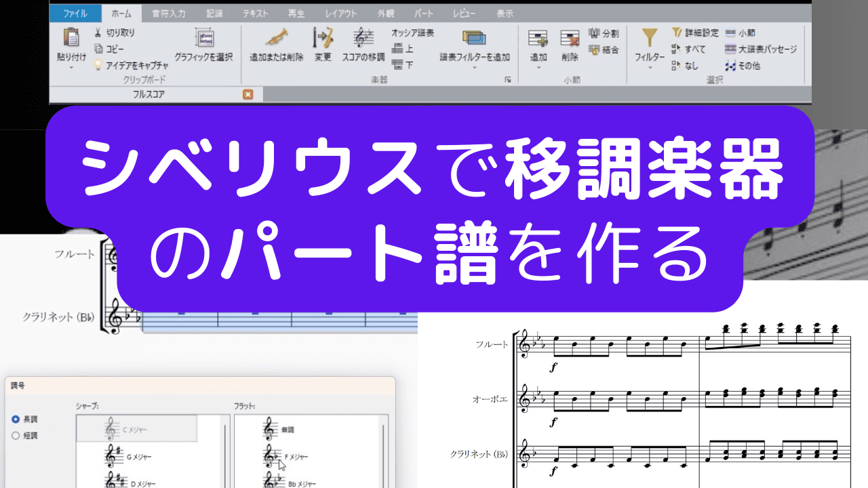Click the scissors 切り取り cut icon
Image resolution: width=868 pixels, height=488 pixels.
[x=98, y=32]
